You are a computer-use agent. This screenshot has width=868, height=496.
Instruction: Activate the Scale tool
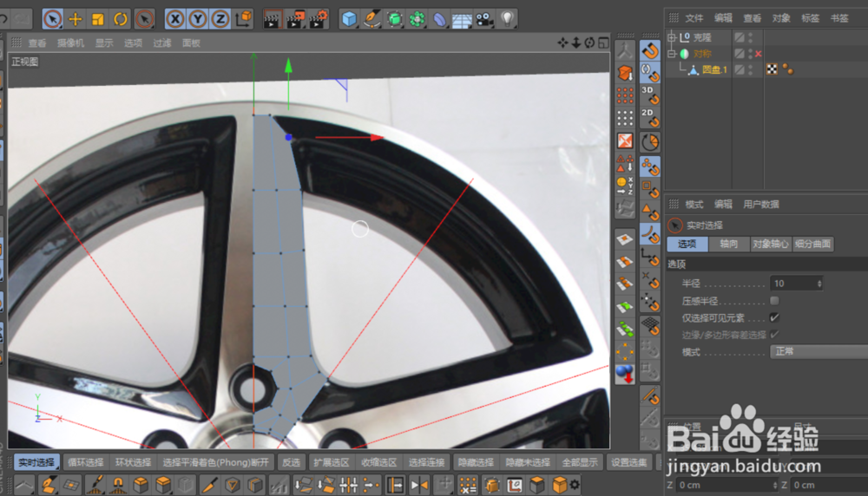(x=97, y=19)
